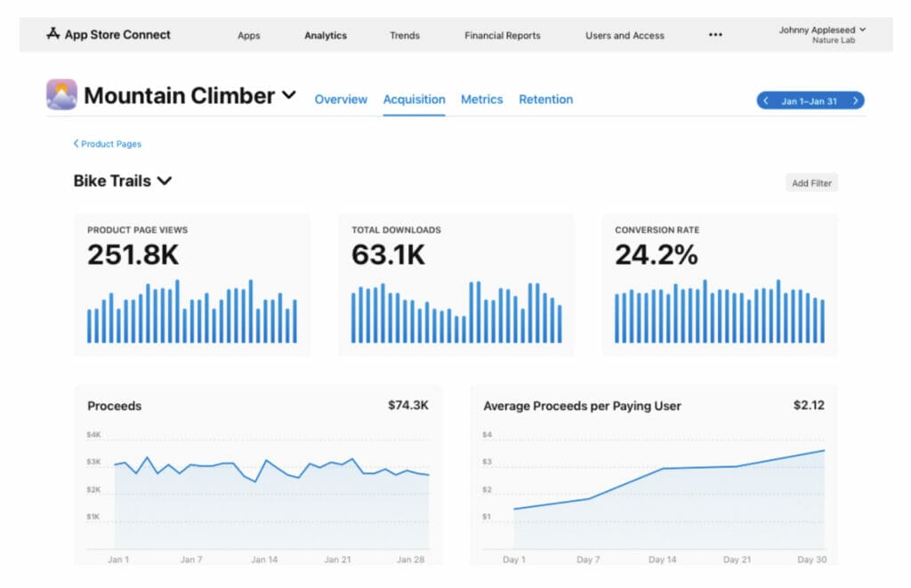Viewport: 911px width, 588px height.
Task: Follow the Product Pages back link
Action: (111, 143)
